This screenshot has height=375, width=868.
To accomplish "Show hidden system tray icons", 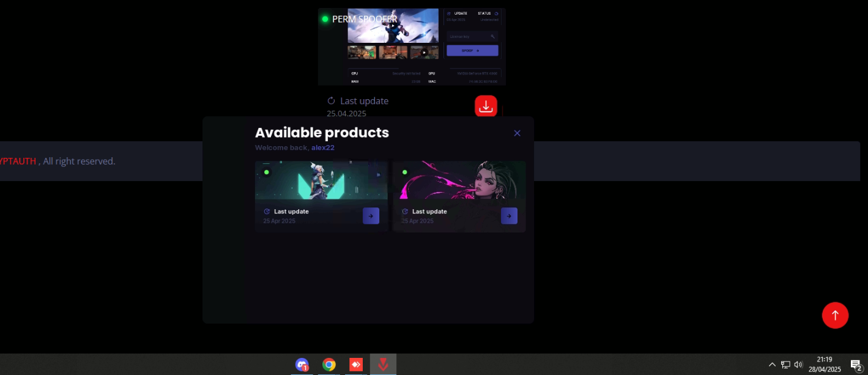I will (772, 365).
